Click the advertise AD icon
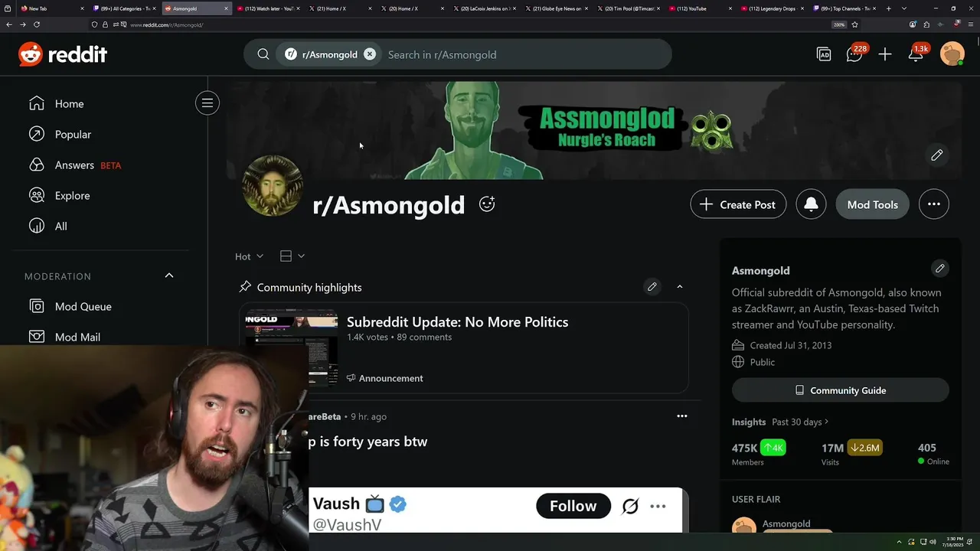This screenshot has width=980, height=551. click(824, 54)
